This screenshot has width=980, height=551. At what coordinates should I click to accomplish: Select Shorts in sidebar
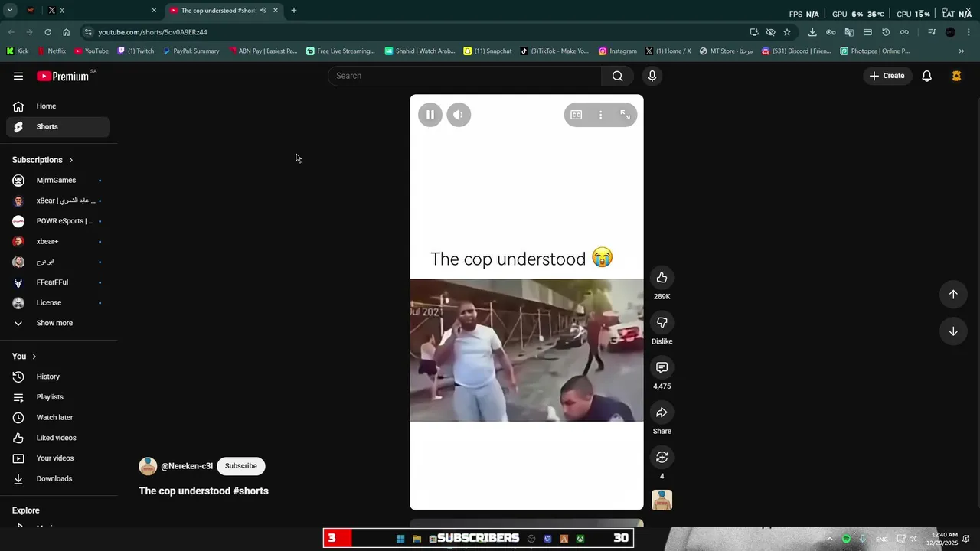58,127
